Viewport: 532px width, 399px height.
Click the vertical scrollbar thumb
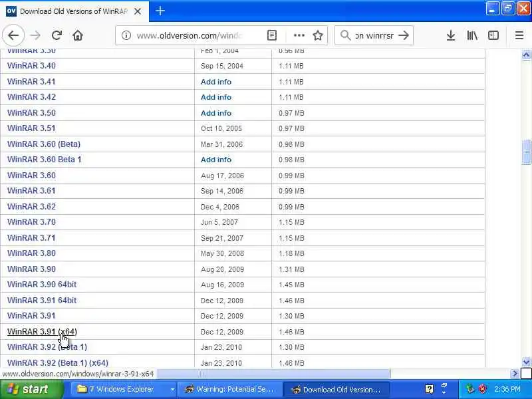[526, 152]
